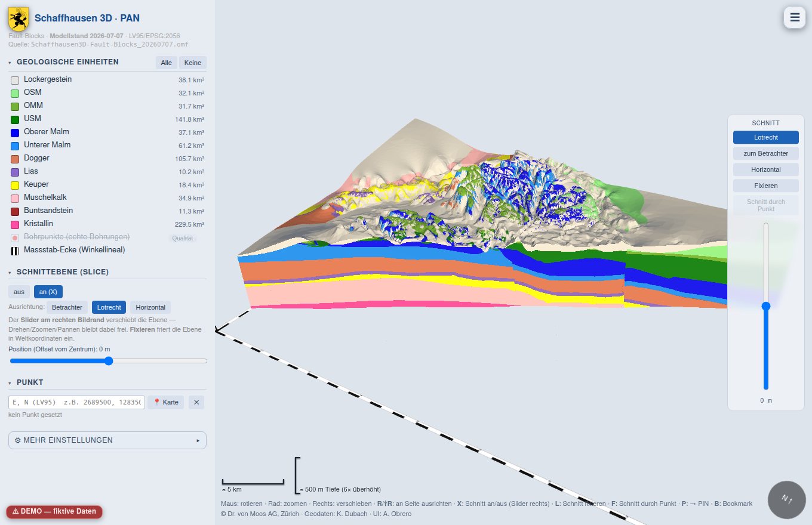Deselect all units with Keine button

(193, 63)
